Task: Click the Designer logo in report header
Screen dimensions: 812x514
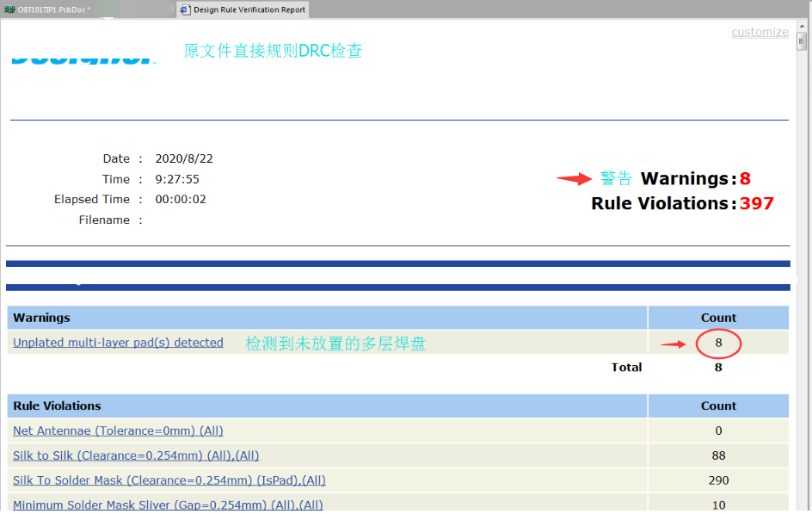Action: pos(83,58)
